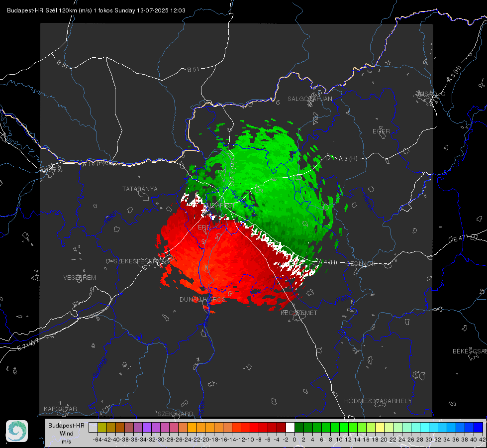Click the white legend swatch between -2 and 0
This screenshot has height=448, width=487.
click(290, 428)
